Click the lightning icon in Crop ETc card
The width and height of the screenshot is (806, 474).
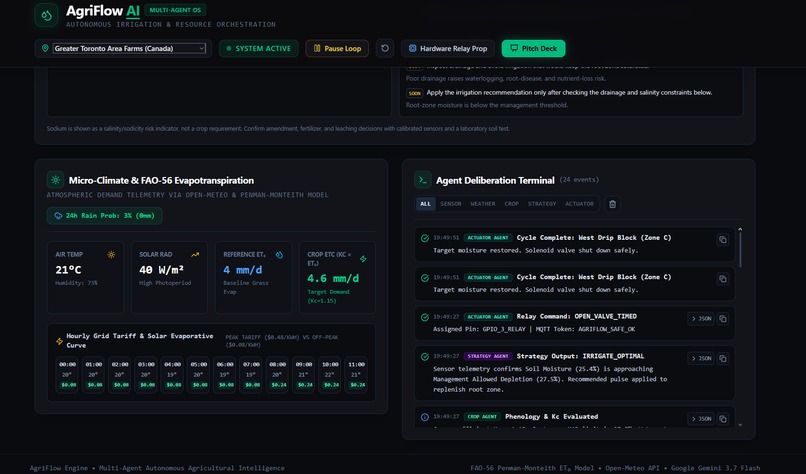point(363,259)
